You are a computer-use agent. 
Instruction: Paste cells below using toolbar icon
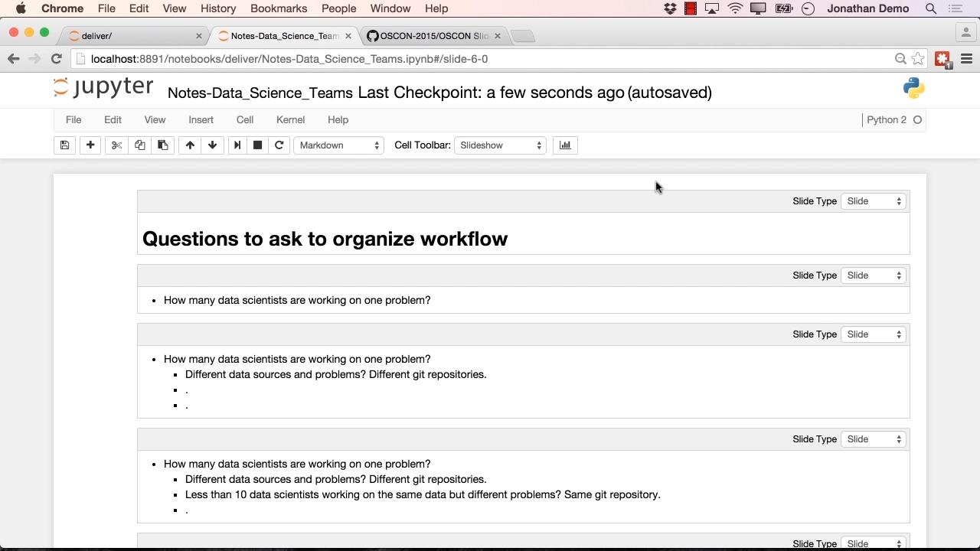pyautogui.click(x=163, y=145)
